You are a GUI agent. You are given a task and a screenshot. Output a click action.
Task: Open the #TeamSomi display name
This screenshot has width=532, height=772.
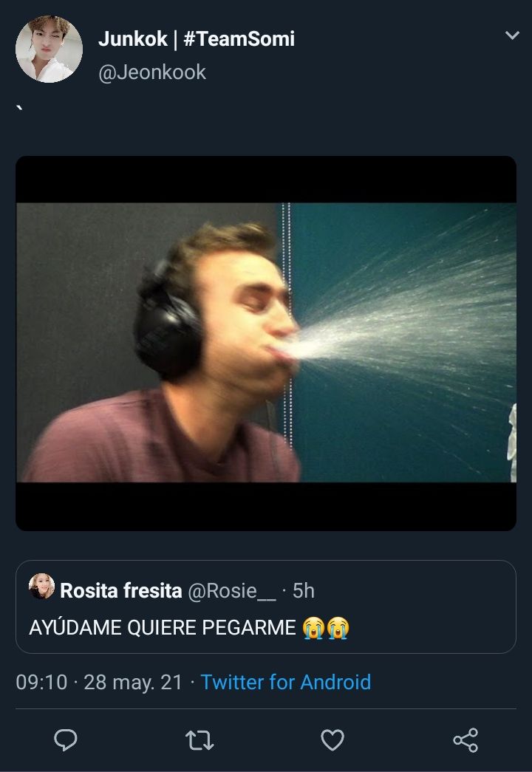click(239, 39)
